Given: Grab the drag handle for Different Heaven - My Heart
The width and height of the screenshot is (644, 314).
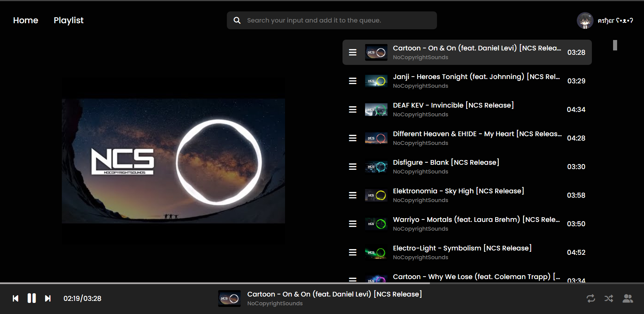Looking at the screenshot, I should click(x=353, y=138).
